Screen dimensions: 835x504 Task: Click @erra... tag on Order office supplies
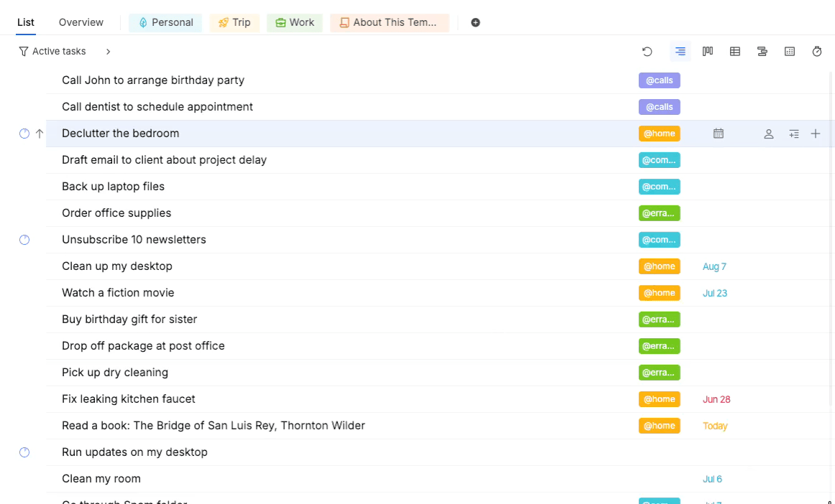(659, 213)
